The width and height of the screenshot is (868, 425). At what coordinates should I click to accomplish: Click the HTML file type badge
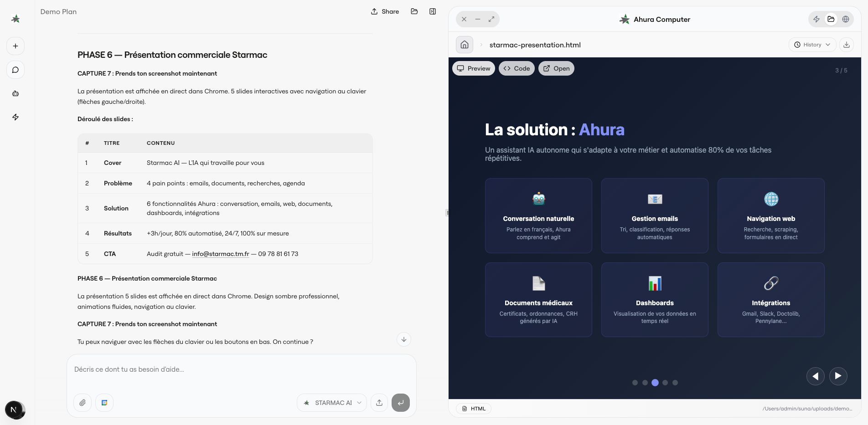474,409
